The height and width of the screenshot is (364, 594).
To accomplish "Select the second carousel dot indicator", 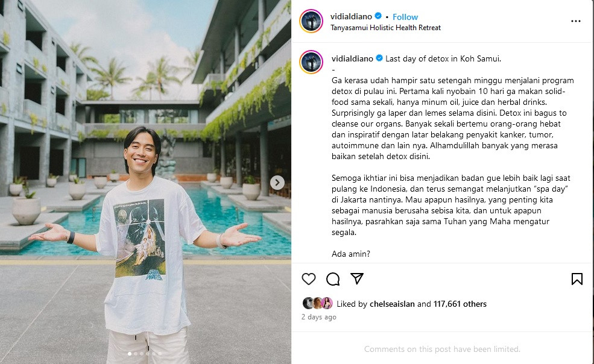I will pyautogui.click(x=136, y=354).
